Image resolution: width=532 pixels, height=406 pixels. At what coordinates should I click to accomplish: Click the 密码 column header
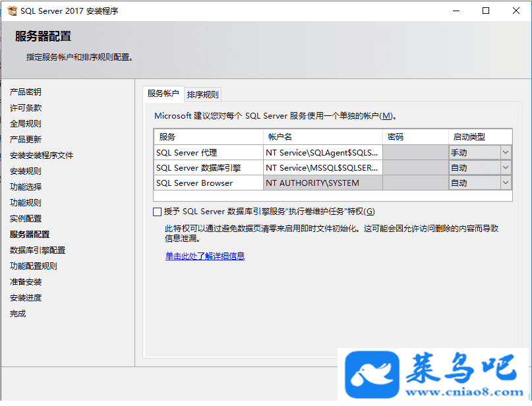coord(415,137)
